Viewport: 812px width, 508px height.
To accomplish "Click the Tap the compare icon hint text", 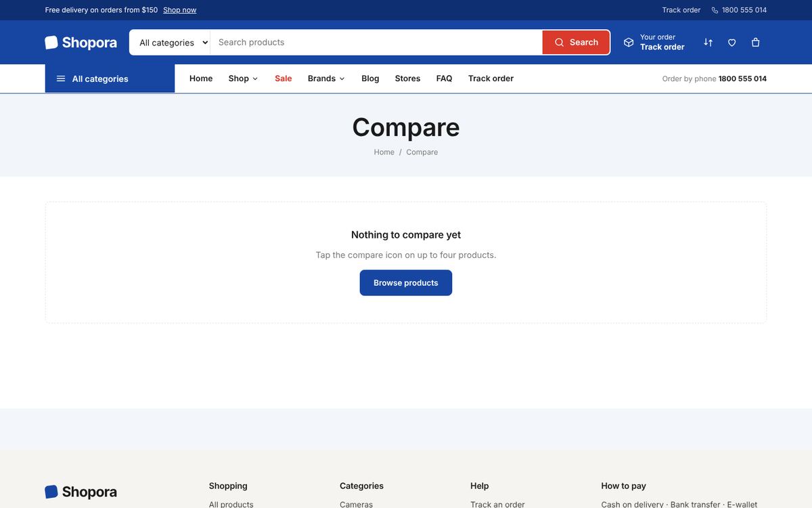I will 406,255.
